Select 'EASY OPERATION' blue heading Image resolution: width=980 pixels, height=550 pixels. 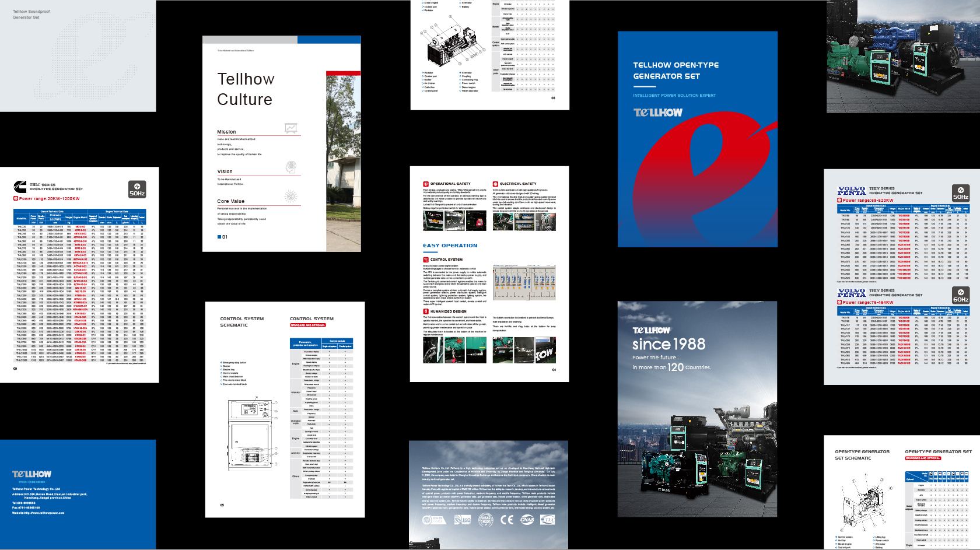tap(450, 246)
